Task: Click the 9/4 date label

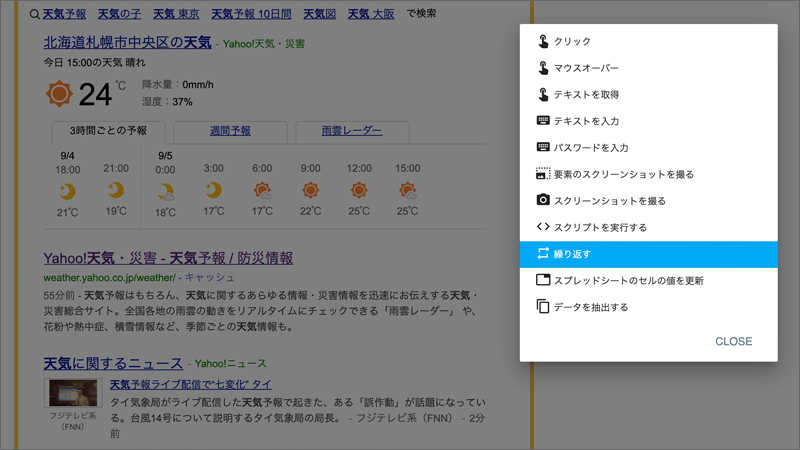Action: 67,156
